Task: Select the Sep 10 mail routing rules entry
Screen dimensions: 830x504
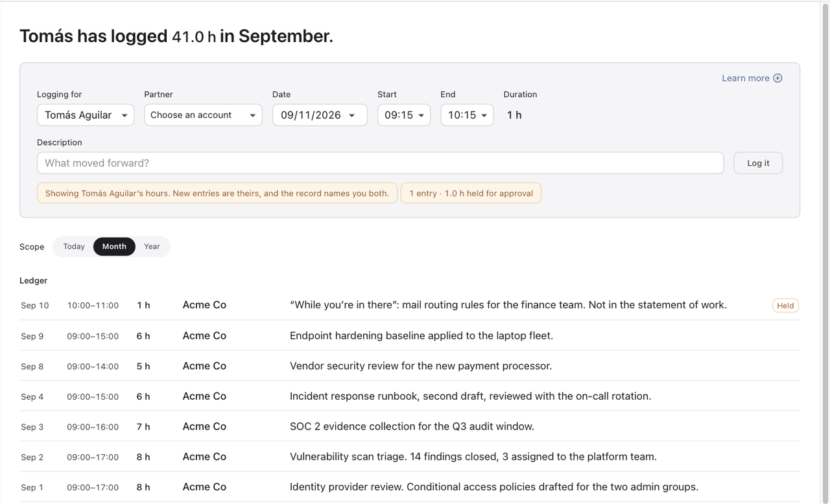Action: point(410,305)
